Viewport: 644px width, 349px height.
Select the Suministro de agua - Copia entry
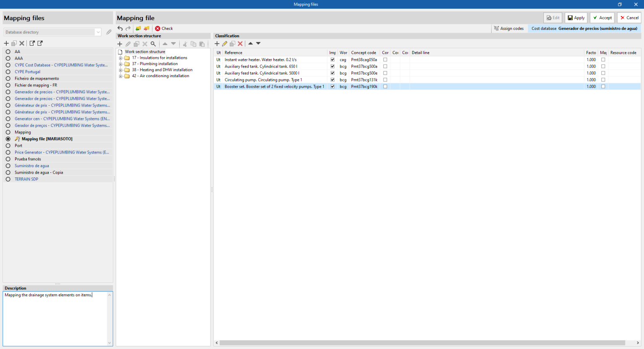coord(58,172)
